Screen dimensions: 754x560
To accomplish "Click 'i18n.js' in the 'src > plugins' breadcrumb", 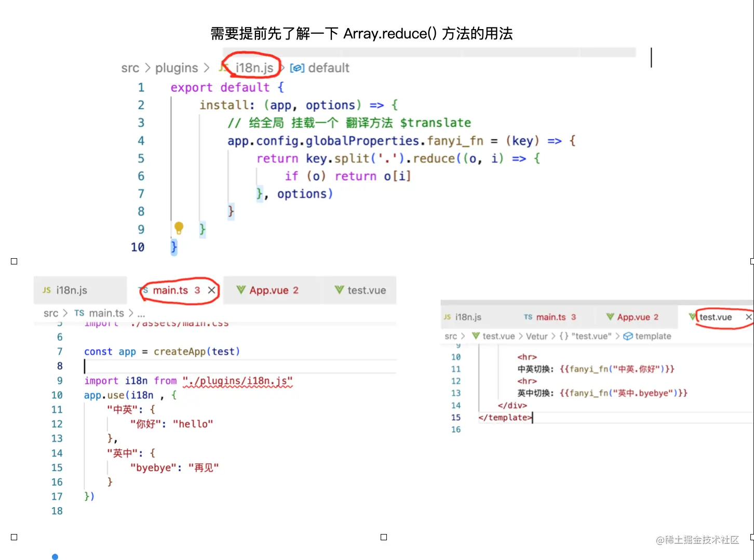I will [254, 68].
